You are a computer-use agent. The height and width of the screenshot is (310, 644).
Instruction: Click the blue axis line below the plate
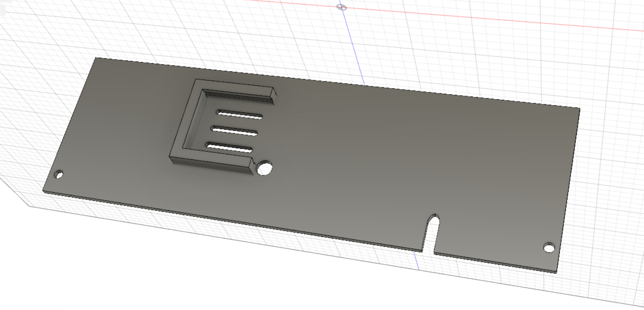click(x=417, y=261)
